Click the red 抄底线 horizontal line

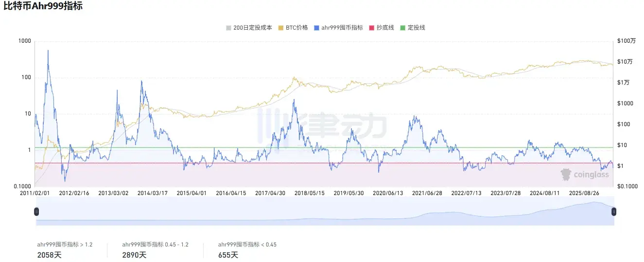pyautogui.click(x=325, y=163)
